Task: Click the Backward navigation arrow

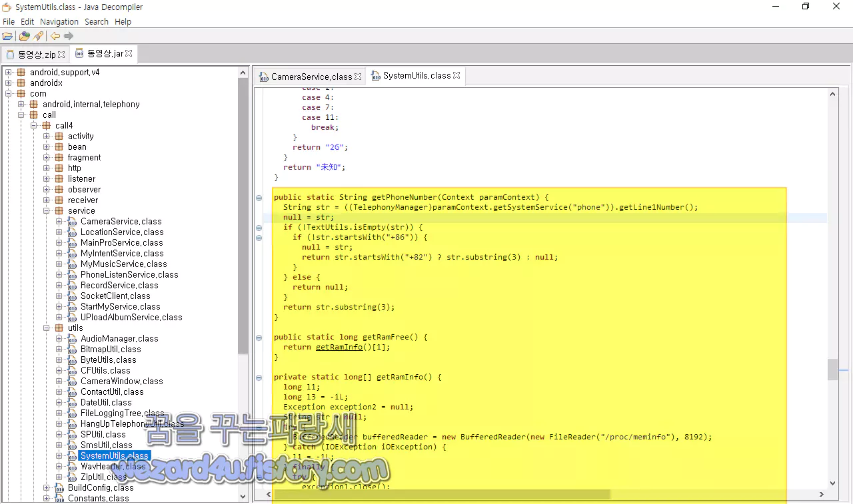Action: 55,36
